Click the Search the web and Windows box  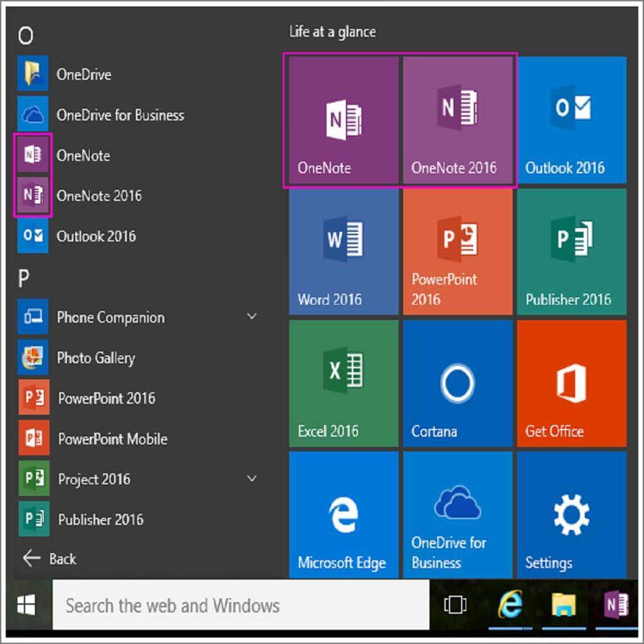pos(241,605)
